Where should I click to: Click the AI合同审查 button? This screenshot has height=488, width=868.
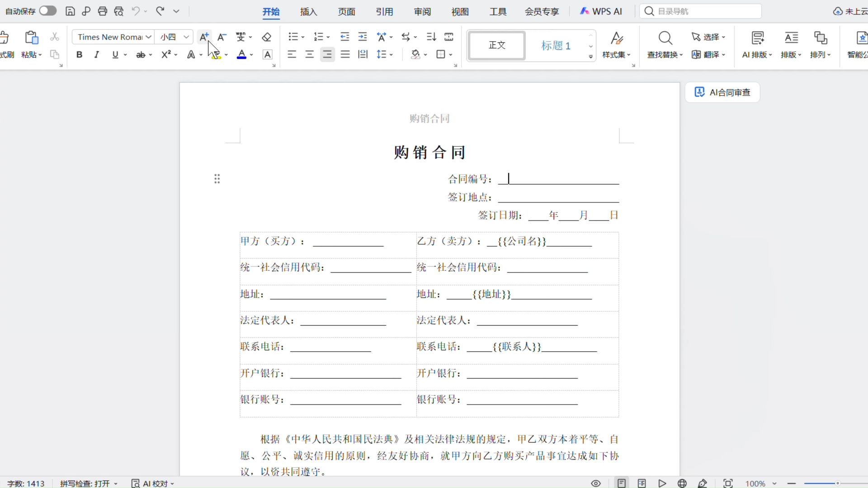pyautogui.click(x=722, y=92)
